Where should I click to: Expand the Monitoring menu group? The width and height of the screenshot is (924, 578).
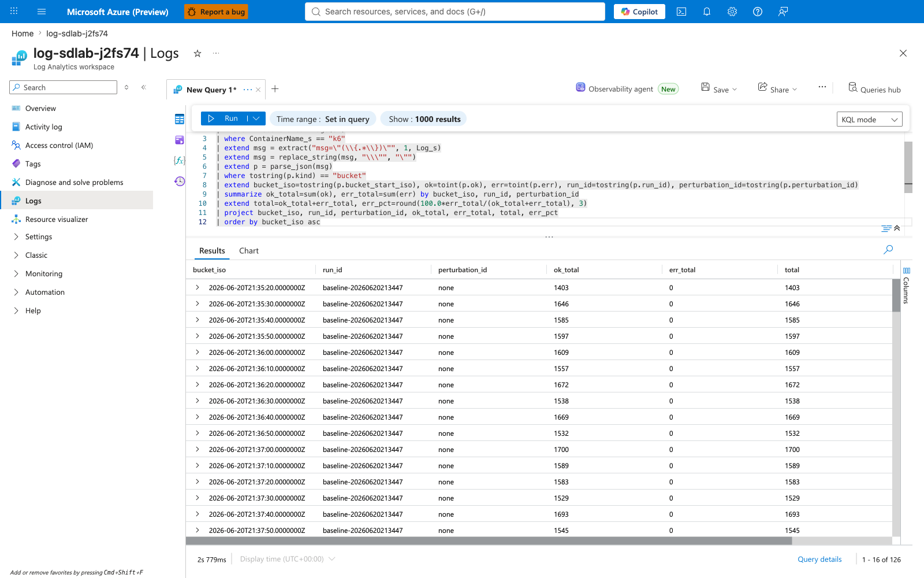(16, 274)
